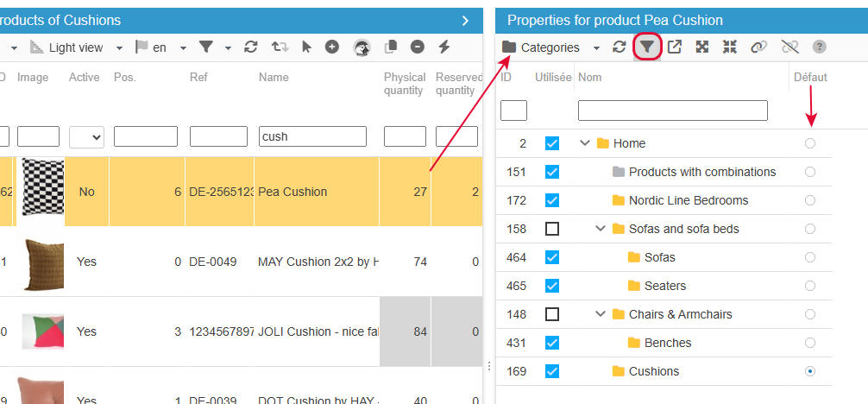Viewport: 868px width, 404px height.
Task: Open the en language dropdown arrow
Action: 183,48
